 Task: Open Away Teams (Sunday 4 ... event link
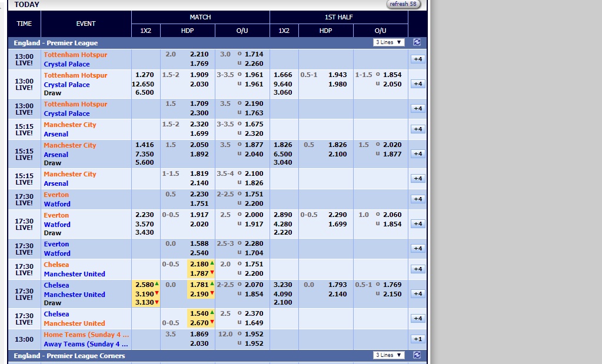point(86,344)
